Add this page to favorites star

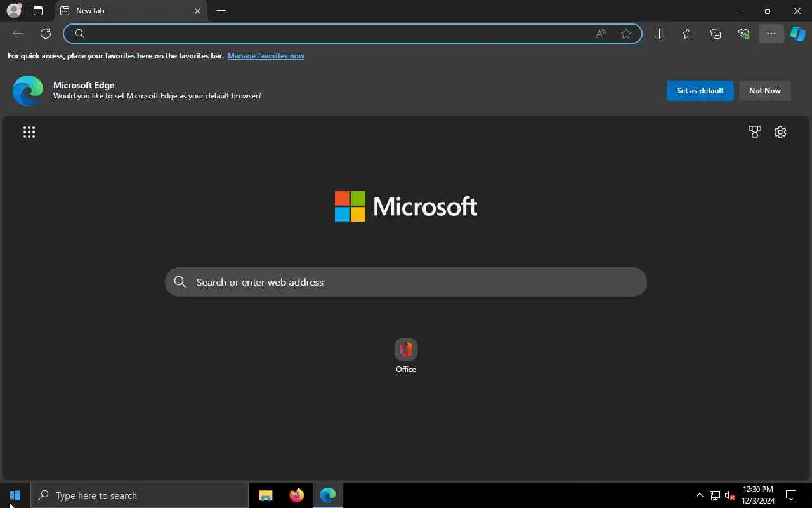[626, 34]
